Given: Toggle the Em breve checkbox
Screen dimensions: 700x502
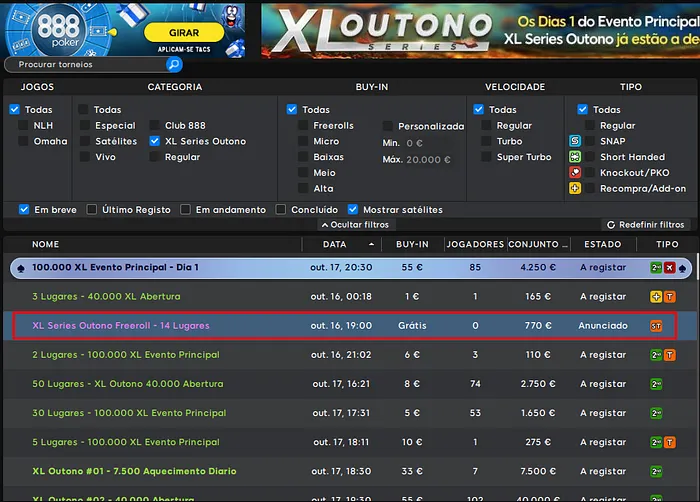Looking at the screenshot, I should pos(24,209).
